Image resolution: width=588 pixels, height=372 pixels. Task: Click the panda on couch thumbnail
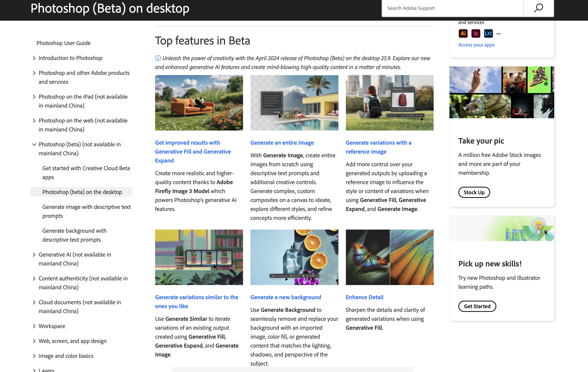(199, 103)
